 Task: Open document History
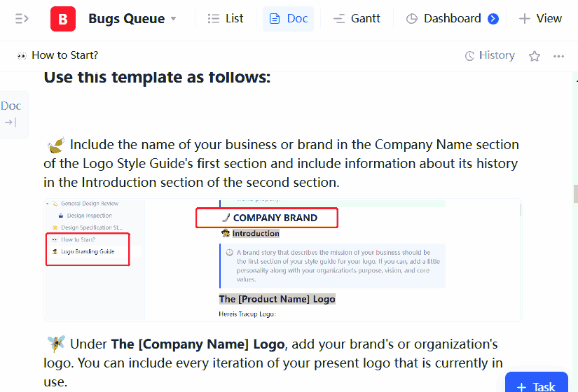pyautogui.click(x=490, y=55)
